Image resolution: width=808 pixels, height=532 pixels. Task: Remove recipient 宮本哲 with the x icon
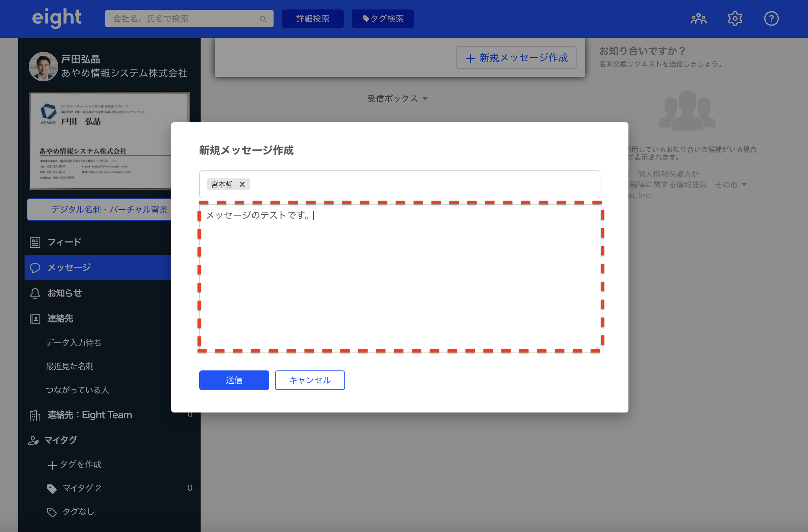(242, 184)
